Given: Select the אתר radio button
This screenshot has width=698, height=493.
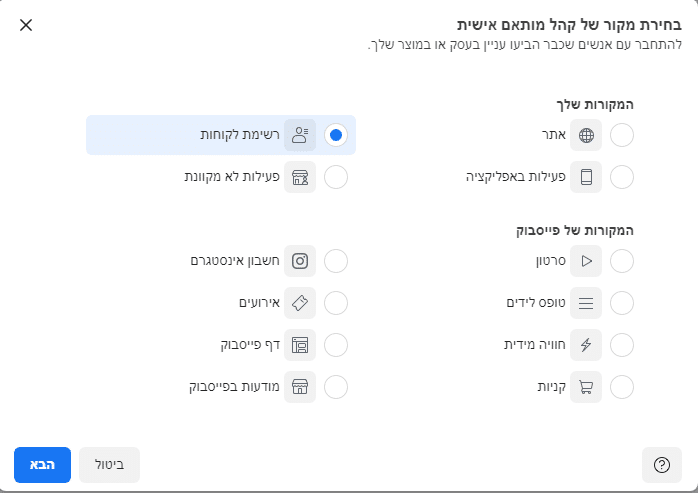Looking at the screenshot, I should (622, 135).
